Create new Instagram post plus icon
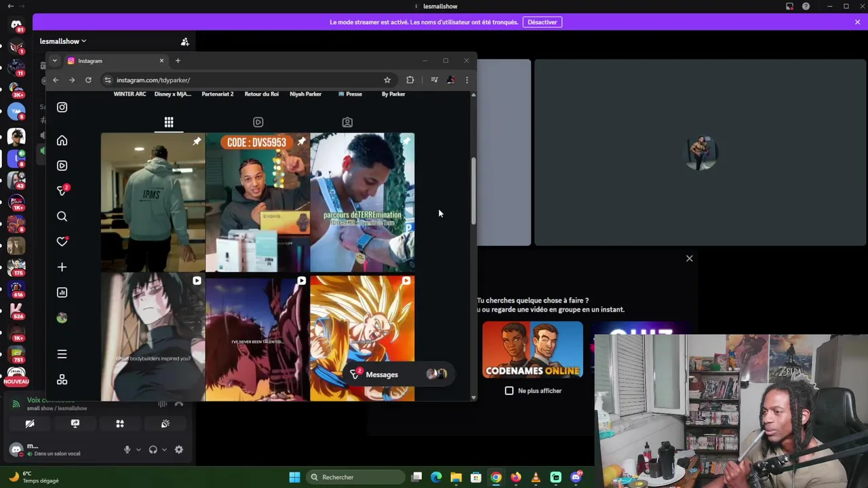 pos(62,267)
